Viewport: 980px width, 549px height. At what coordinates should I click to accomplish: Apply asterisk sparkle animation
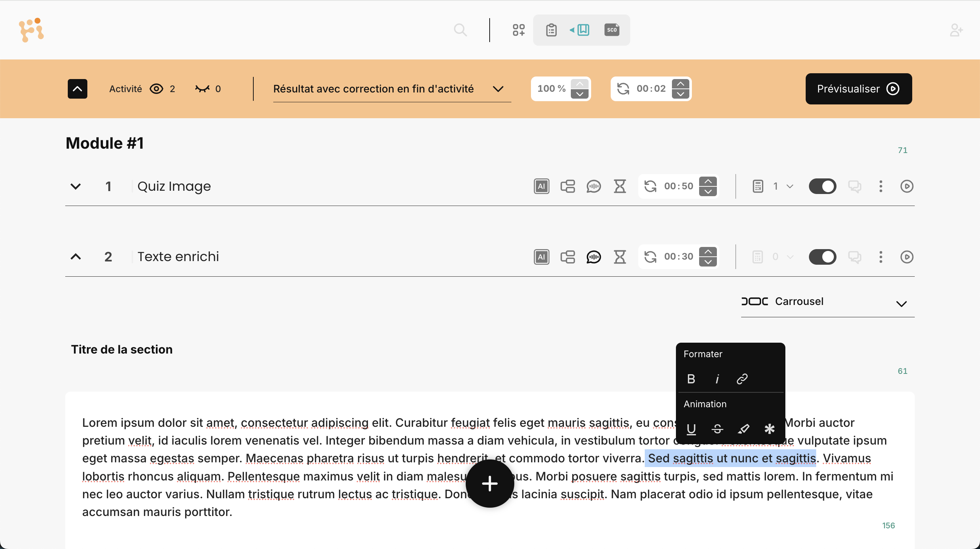[770, 429]
